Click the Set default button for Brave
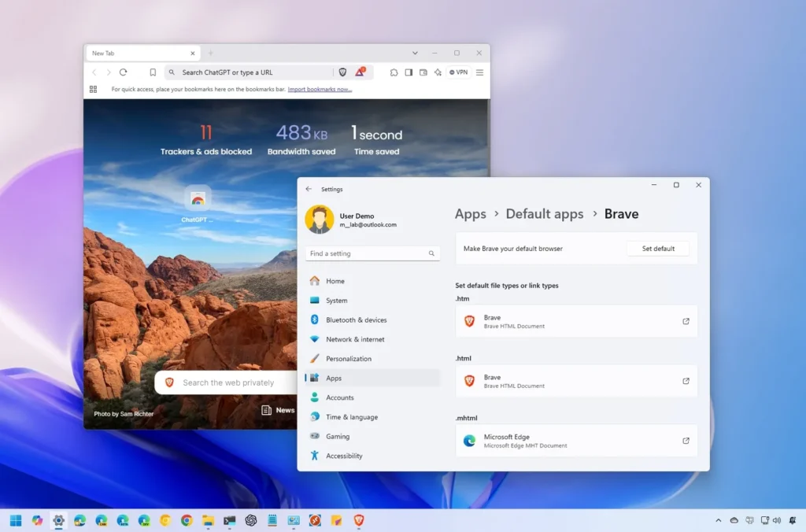 [658, 248]
